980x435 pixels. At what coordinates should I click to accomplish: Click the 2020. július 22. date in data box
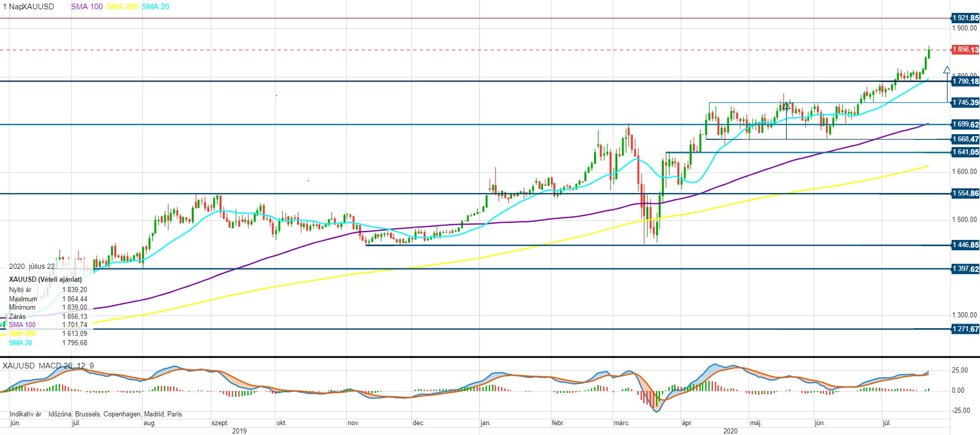pos(33,266)
